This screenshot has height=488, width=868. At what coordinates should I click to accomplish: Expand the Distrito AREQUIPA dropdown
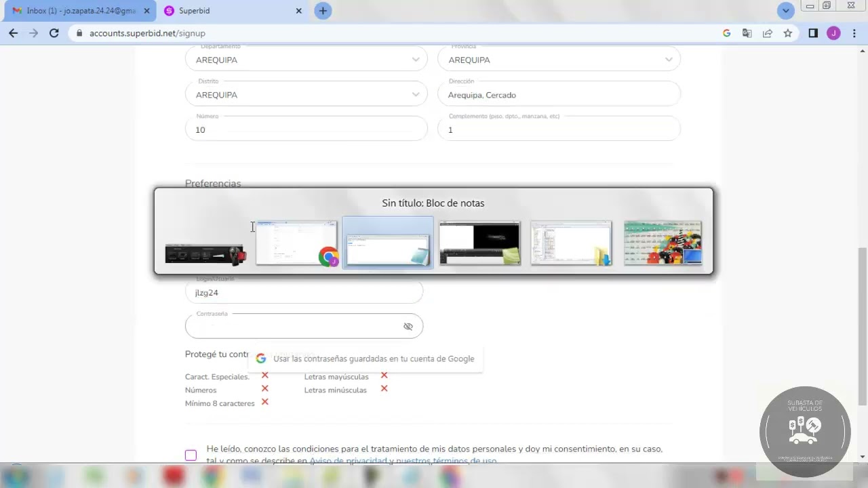point(307,94)
